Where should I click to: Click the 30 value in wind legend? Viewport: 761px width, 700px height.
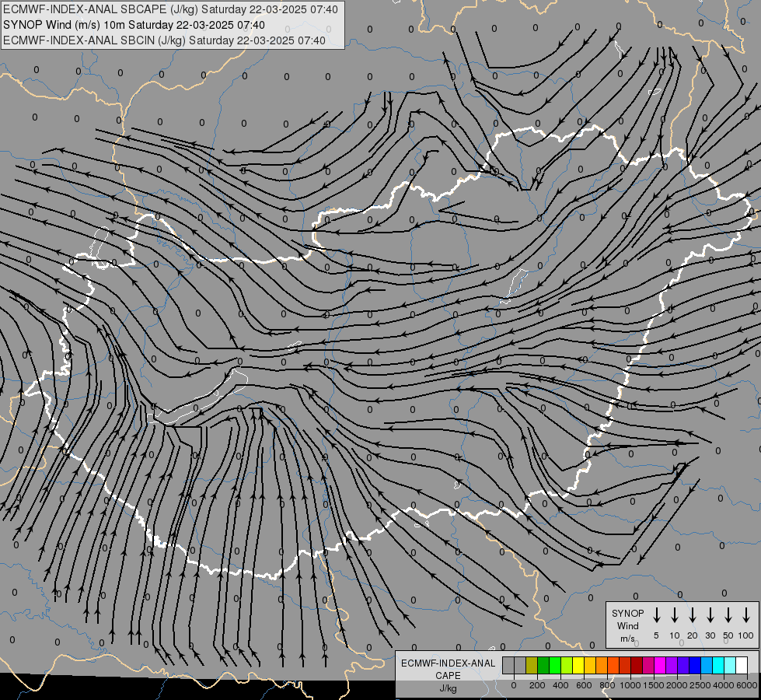[710, 635]
